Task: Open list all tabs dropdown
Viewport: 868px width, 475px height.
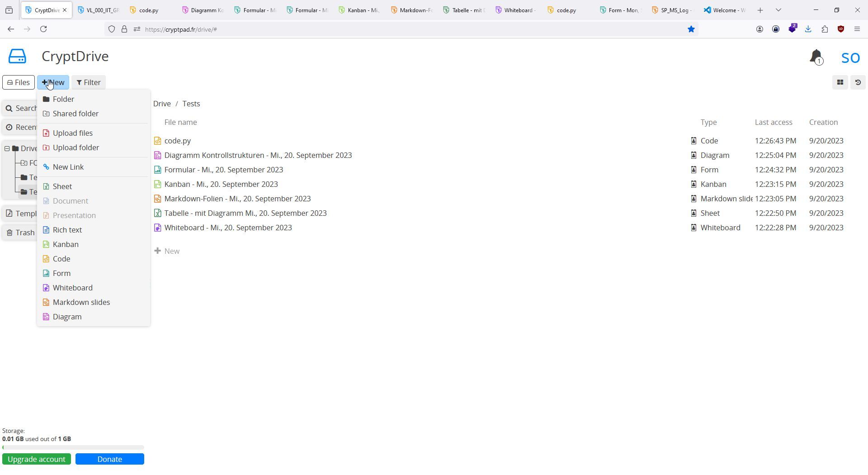Action: click(778, 10)
